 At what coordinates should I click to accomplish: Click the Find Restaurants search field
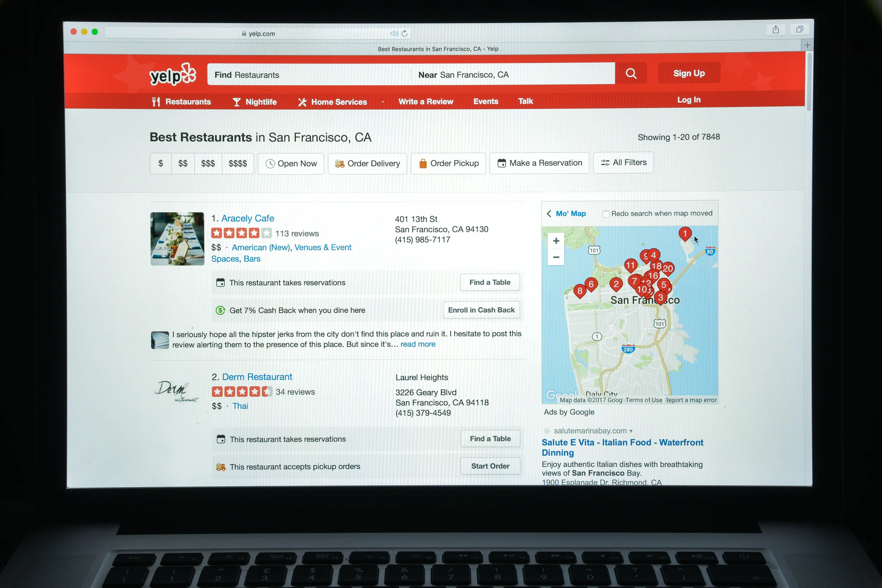(x=309, y=75)
